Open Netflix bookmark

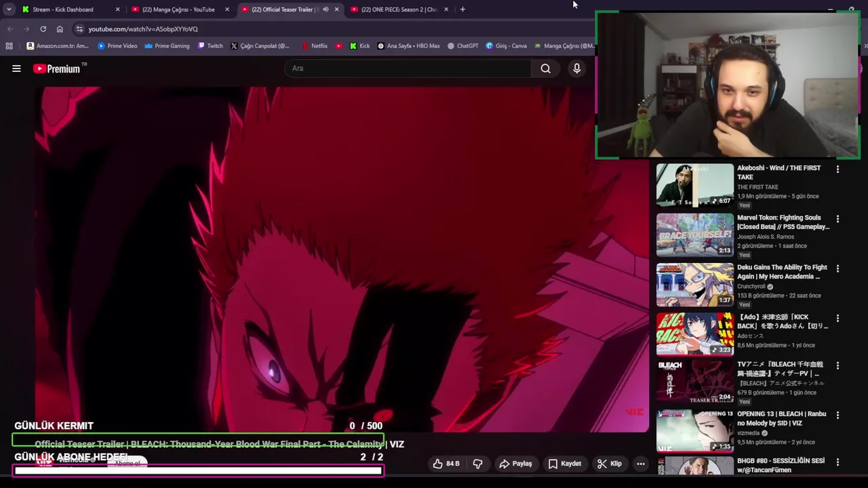[315, 46]
